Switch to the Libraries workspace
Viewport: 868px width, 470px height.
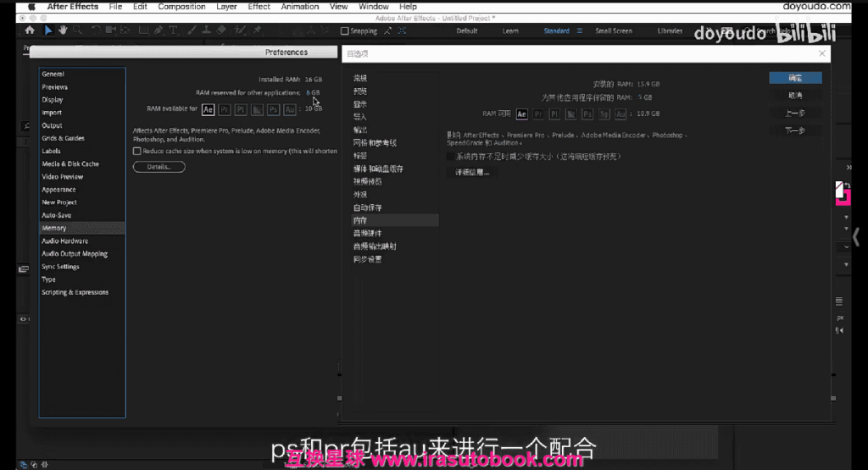tap(670, 31)
